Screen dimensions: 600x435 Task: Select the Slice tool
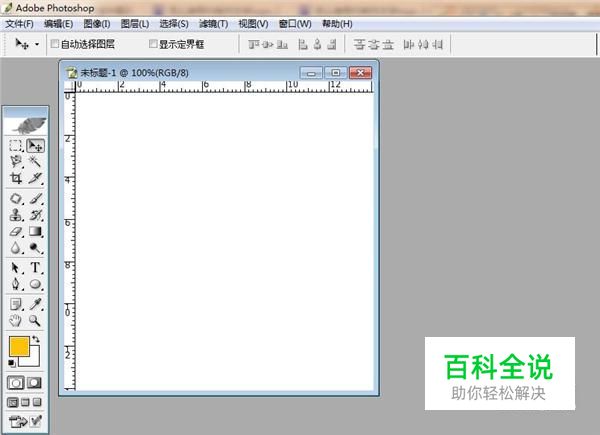point(35,178)
